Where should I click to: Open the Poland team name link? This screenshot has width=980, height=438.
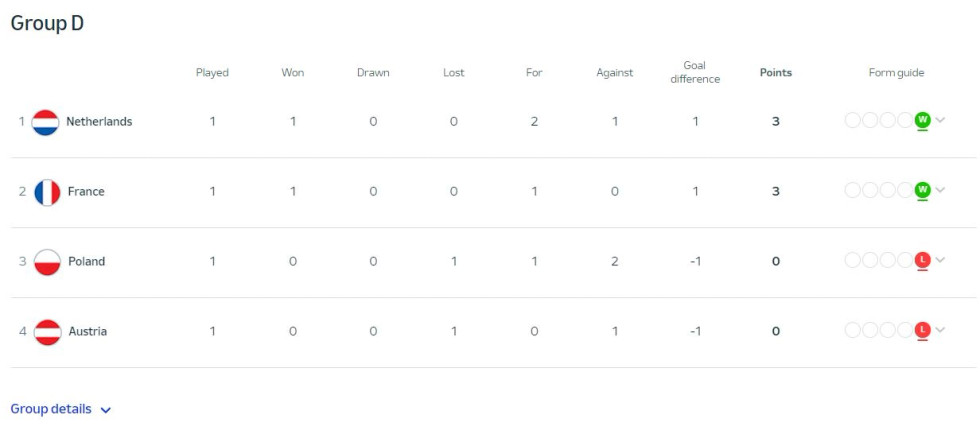pyautogui.click(x=86, y=262)
